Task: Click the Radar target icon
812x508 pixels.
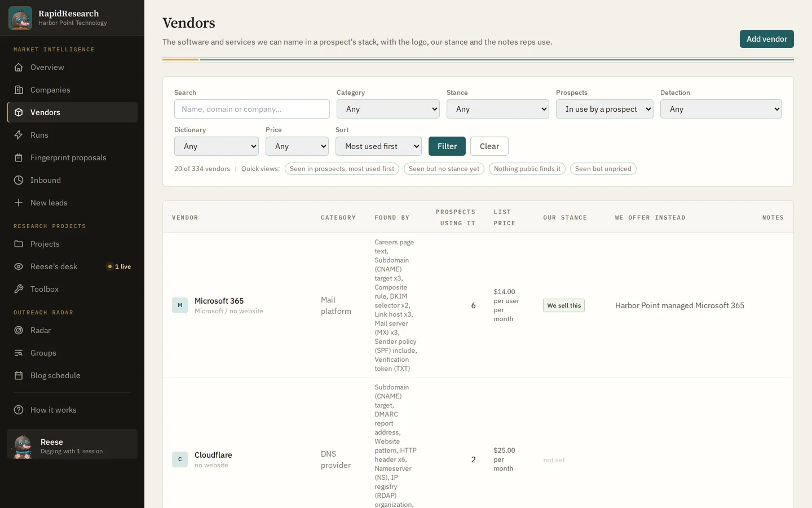Action: coord(19,330)
